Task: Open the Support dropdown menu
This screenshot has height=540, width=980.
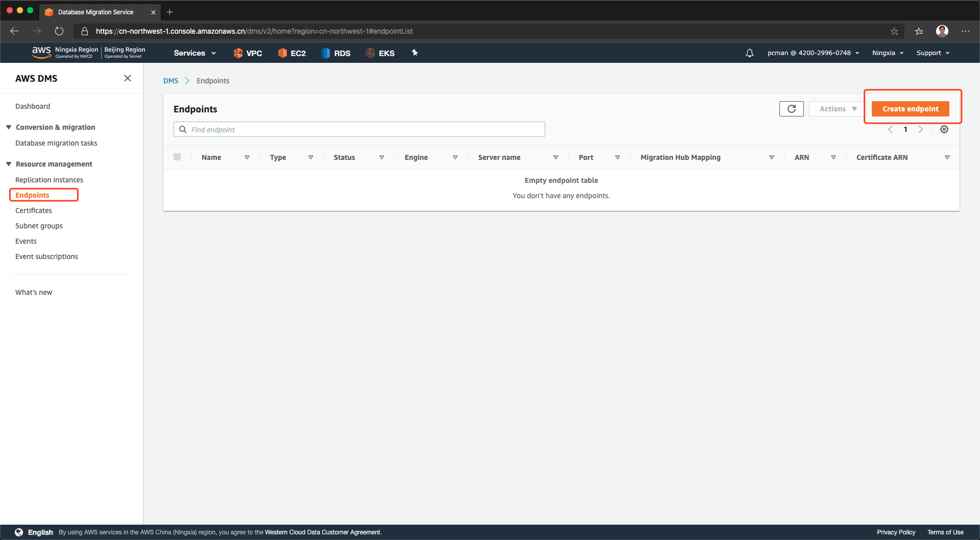Action: pos(933,53)
